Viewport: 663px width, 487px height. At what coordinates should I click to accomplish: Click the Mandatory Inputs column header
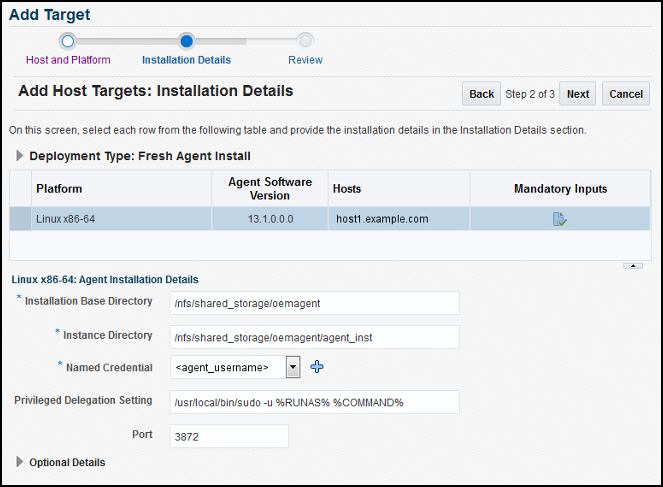tap(560, 189)
